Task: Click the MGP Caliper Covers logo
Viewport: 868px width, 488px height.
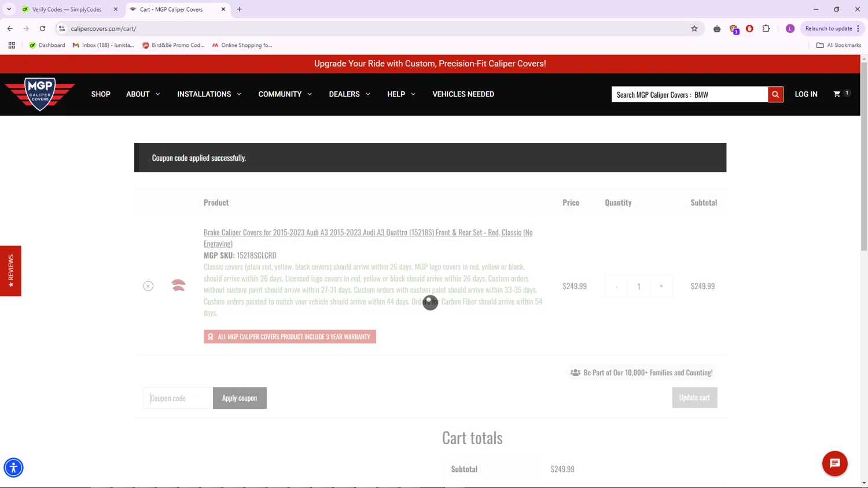Action: tap(40, 94)
